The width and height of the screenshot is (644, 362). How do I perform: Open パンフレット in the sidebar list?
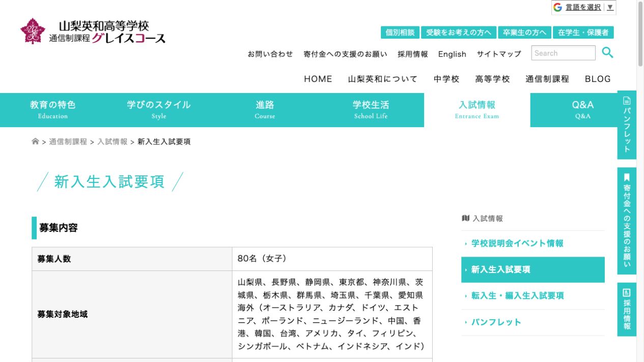click(x=533, y=322)
